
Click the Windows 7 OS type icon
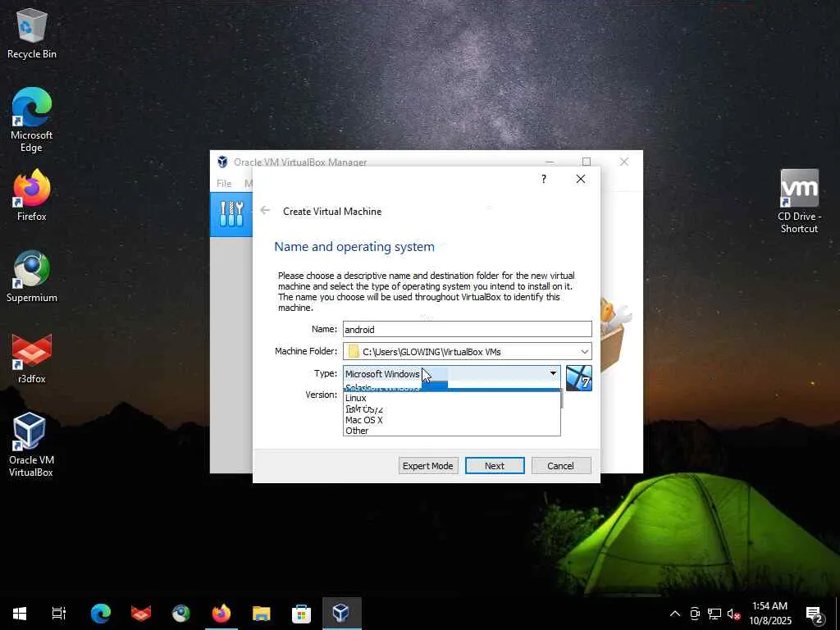click(x=579, y=378)
